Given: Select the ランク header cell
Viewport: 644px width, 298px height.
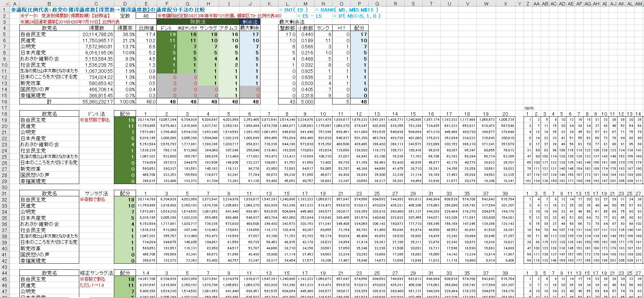Looking at the screenshot, I should pyautogui.click(x=323, y=28).
